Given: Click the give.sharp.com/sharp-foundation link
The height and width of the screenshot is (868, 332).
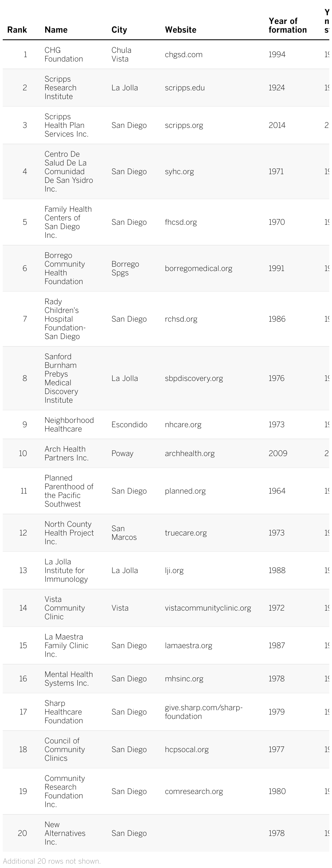Looking at the screenshot, I should [203, 712].
